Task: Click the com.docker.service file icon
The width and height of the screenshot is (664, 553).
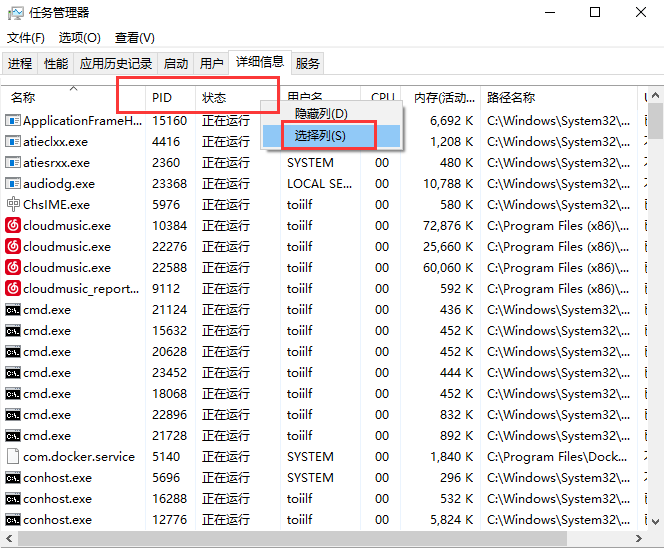Action: tap(13, 457)
